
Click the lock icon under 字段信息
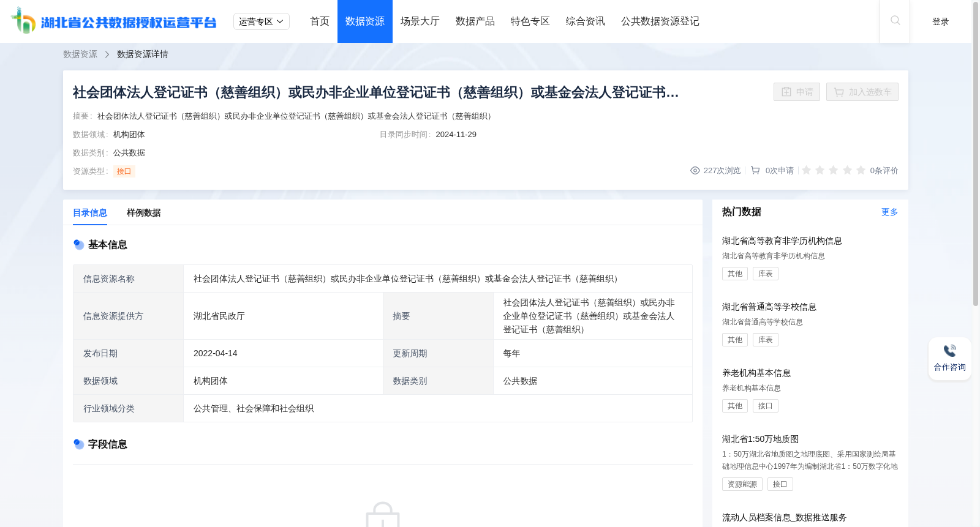coord(383,515)
